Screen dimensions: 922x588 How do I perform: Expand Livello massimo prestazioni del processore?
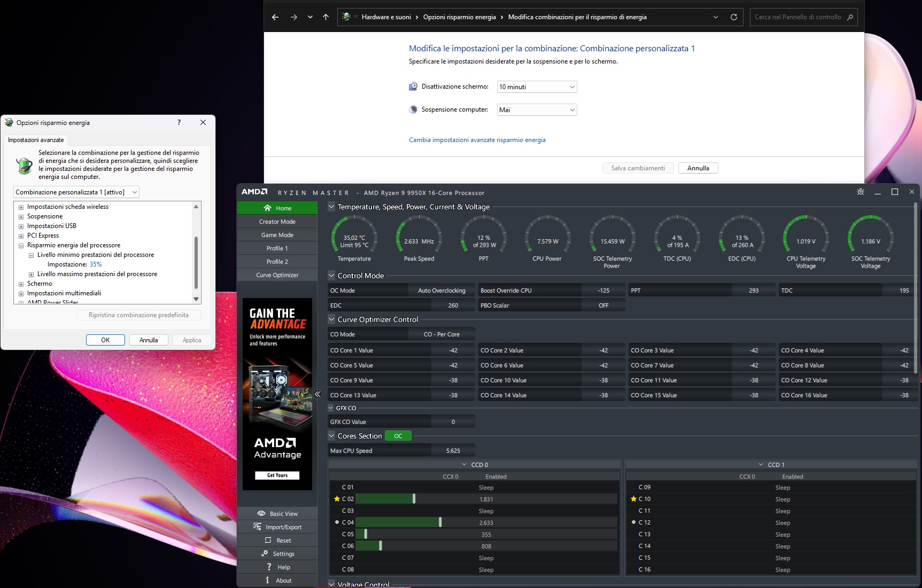point(32,275)
